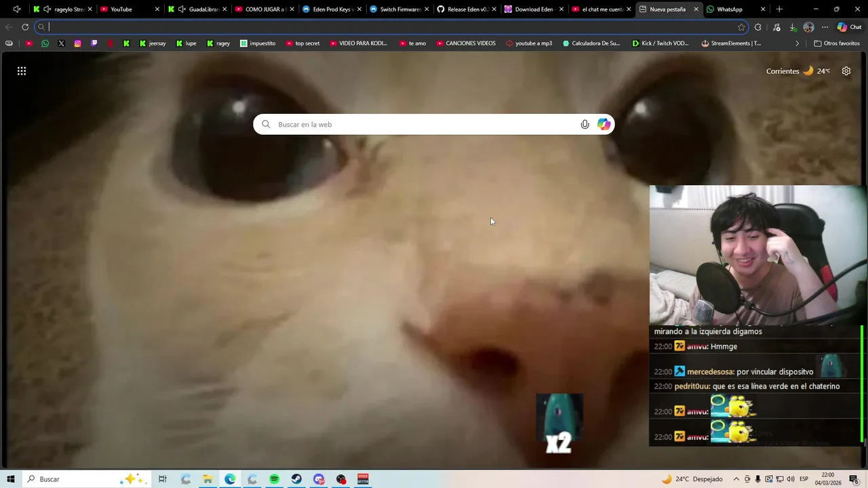Screen dimensions: 868x488
Task: Open the Windows notifications center
Action: pyautogui.click(x=854, y=479)
